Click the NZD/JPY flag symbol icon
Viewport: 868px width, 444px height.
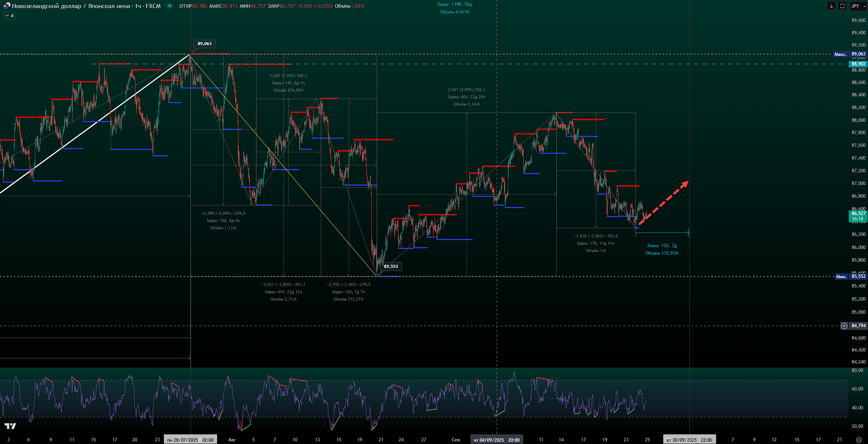[x=7, y=6]
